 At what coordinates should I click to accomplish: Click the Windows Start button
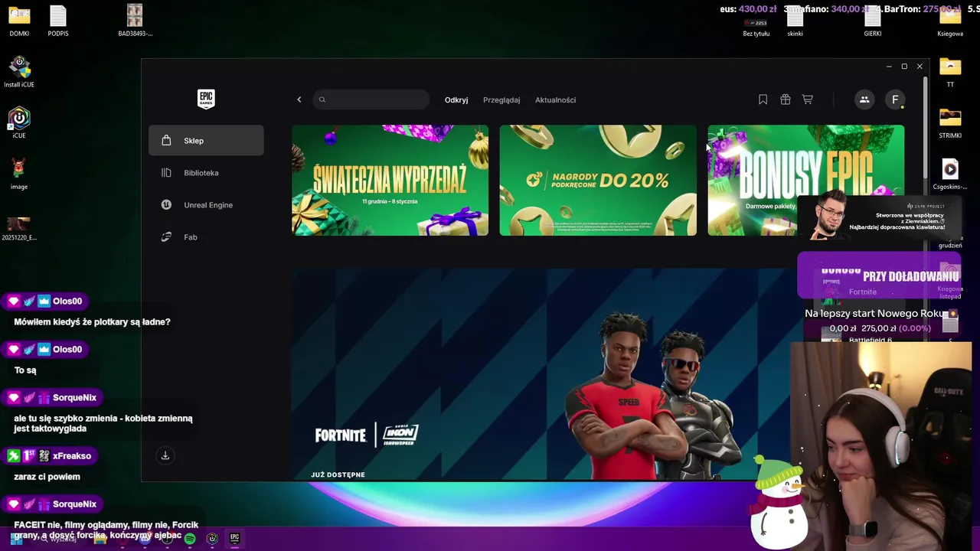(x=16, y=539)
